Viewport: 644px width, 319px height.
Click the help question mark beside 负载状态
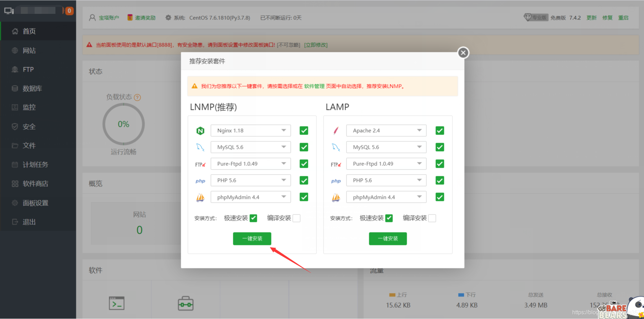(x=137, y=97)
